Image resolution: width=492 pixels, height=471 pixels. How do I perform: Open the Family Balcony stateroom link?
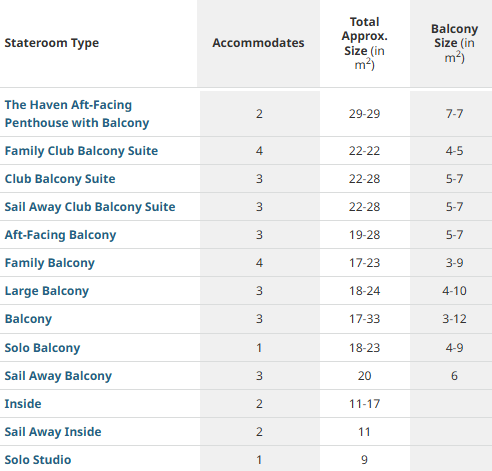[50, 263]
